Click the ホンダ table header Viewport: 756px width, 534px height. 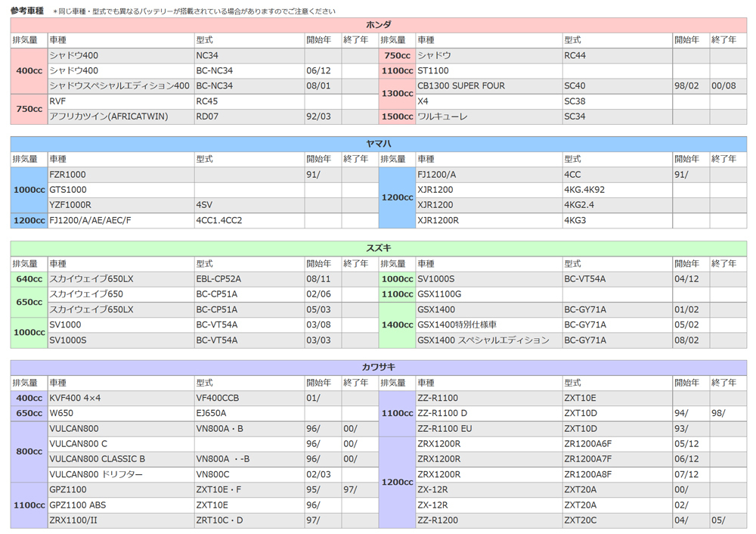[x=378, y=24]
